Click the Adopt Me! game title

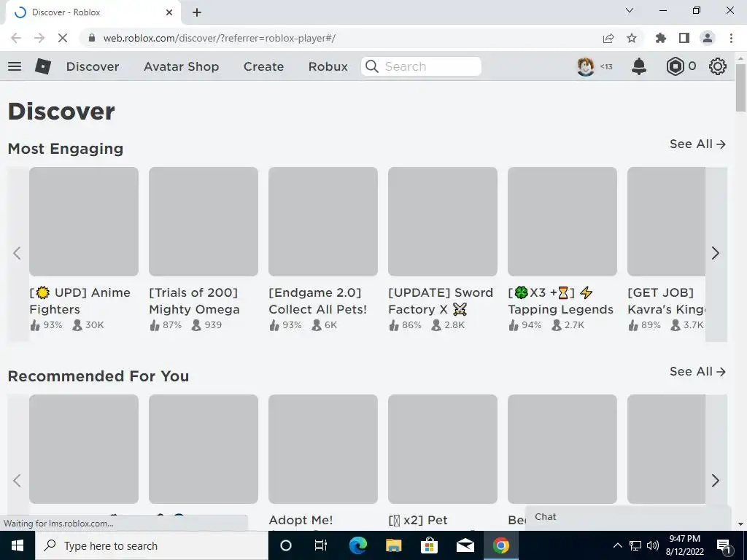coord(301,520)
